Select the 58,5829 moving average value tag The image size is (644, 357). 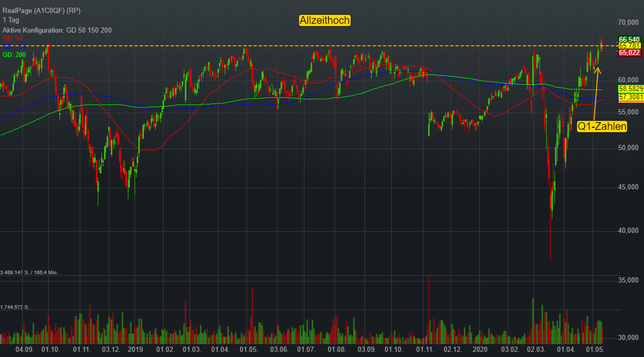tap(631, 89)
